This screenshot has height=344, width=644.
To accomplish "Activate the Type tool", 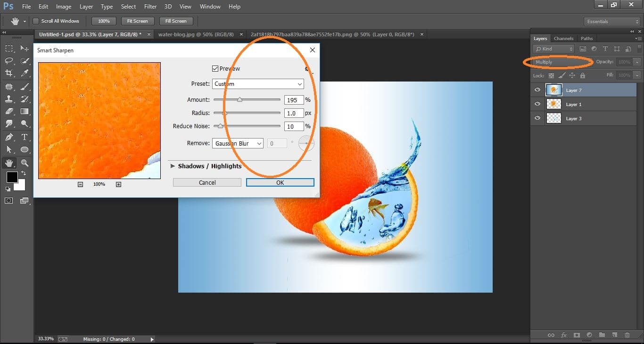I will coord(25,137).
